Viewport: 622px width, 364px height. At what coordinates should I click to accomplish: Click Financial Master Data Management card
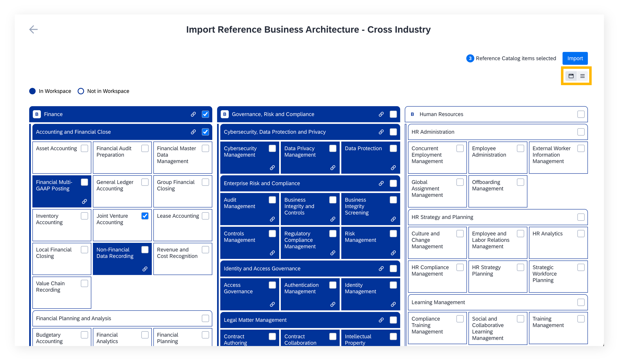pyautogui.click(x=183, y=157)
